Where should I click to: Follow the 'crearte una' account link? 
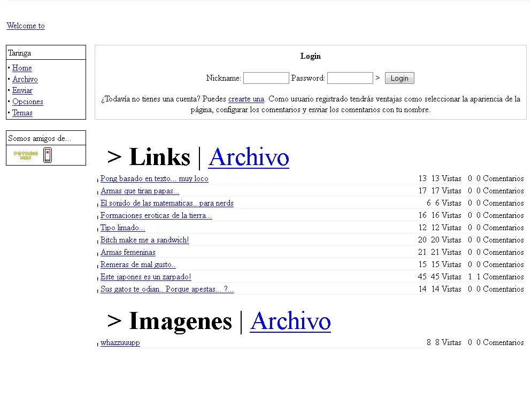pyautogui.click(x=246, y=99)
